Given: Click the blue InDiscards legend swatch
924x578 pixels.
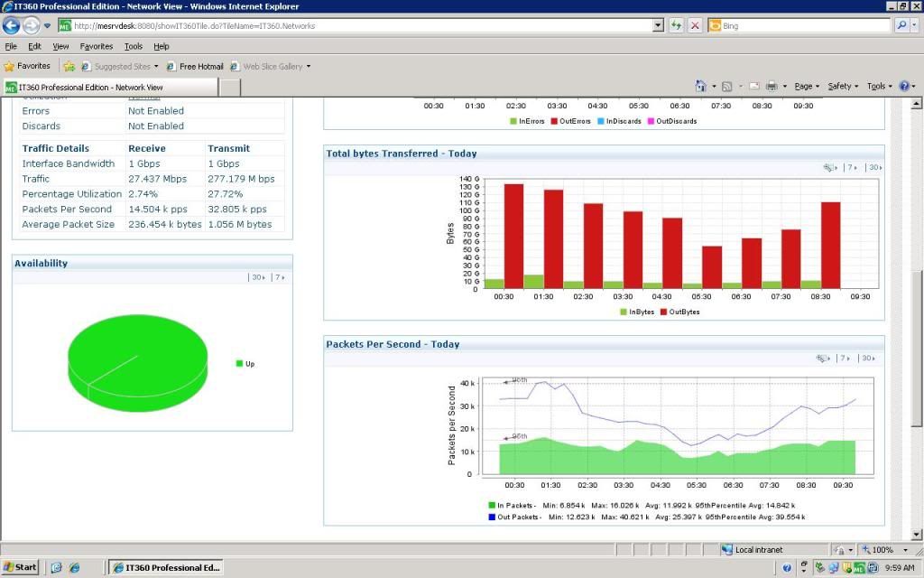Looking at the screenshot, I should [601, 121].
